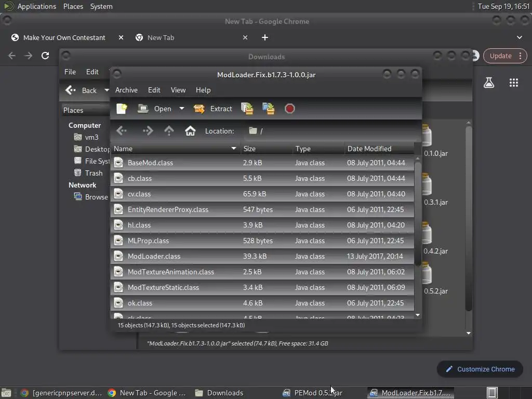Select cb.class file row

coord(262,178)
